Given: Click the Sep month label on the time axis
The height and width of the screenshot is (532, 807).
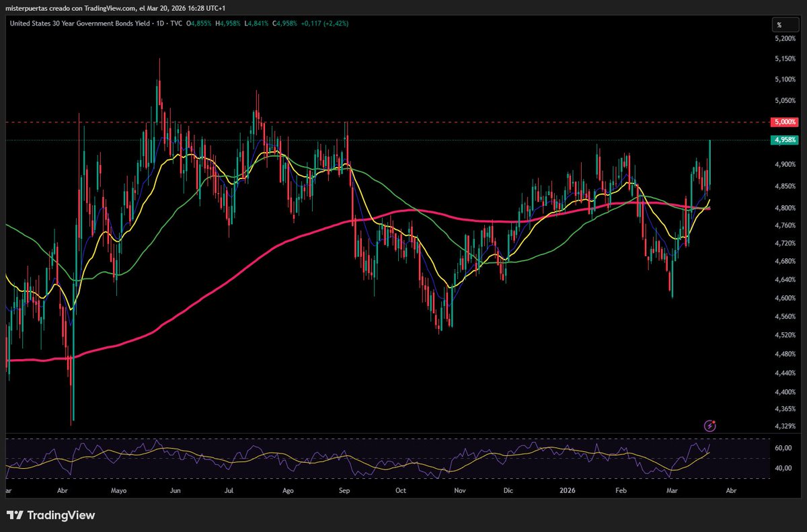Looking at the screenshot, I should coord(344,491).
